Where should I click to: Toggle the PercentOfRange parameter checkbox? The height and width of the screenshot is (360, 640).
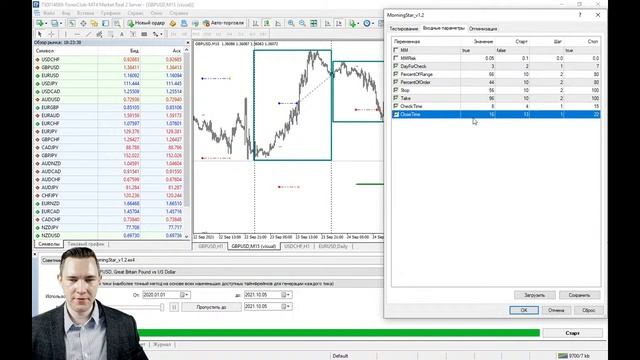point(396,74)
